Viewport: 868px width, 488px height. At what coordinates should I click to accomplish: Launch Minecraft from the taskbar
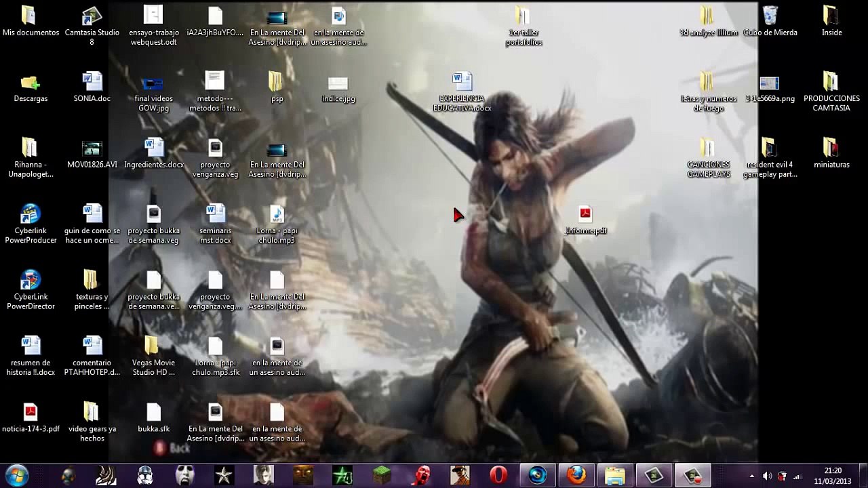[381, 476]
